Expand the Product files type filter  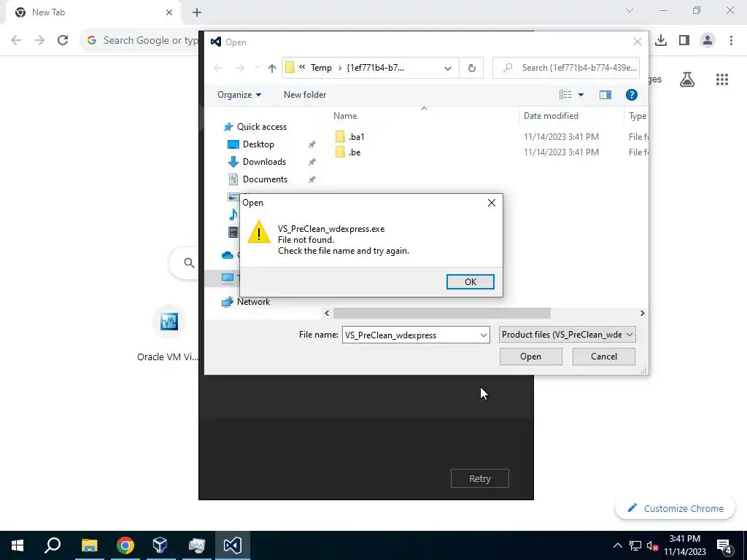[567, 335]
